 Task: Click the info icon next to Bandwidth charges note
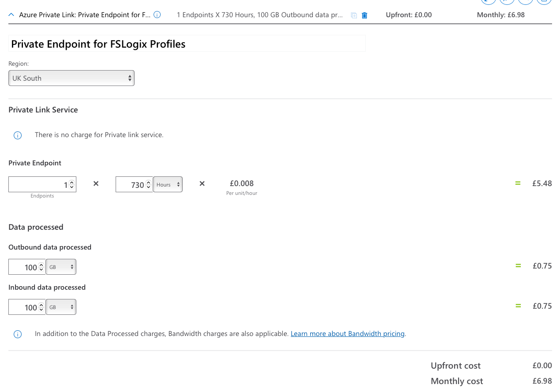click(18, 334)
